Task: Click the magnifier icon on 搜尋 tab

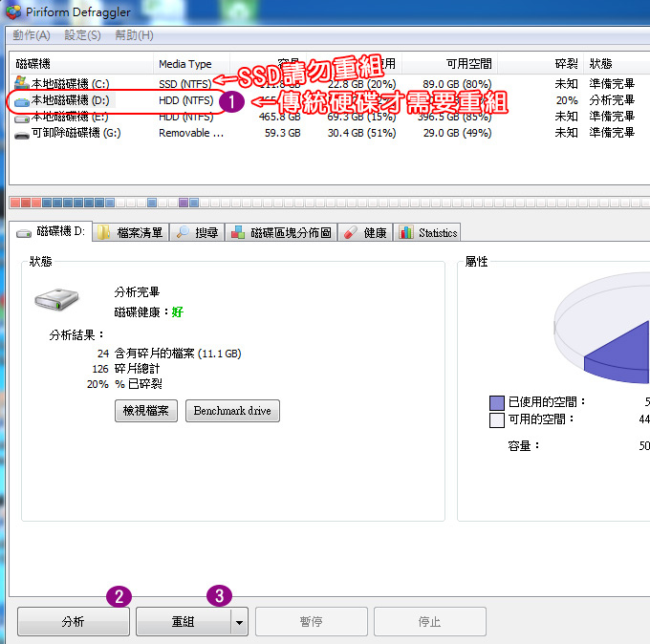Action: [183, 232]
